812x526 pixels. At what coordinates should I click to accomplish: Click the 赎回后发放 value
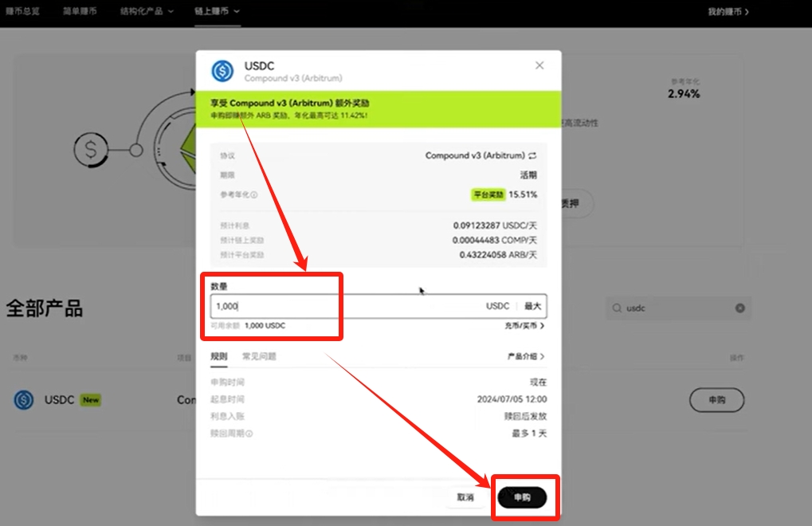click(x=526, y=416)
